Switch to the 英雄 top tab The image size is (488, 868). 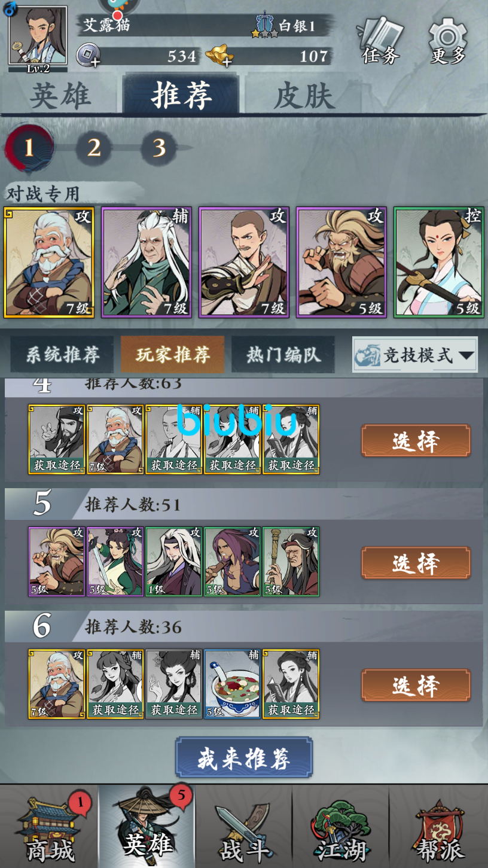(x=60, y=96)
